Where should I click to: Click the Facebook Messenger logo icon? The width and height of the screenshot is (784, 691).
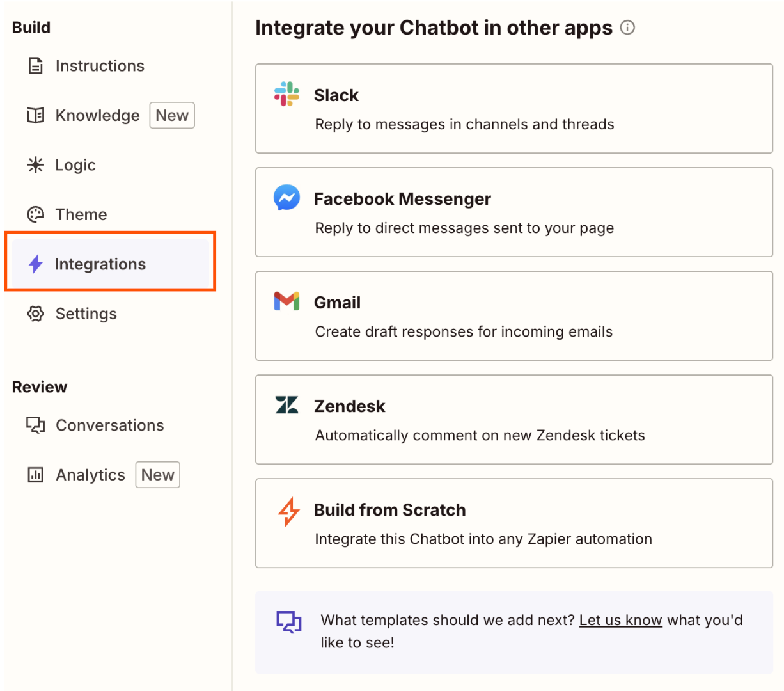(286, 198)
